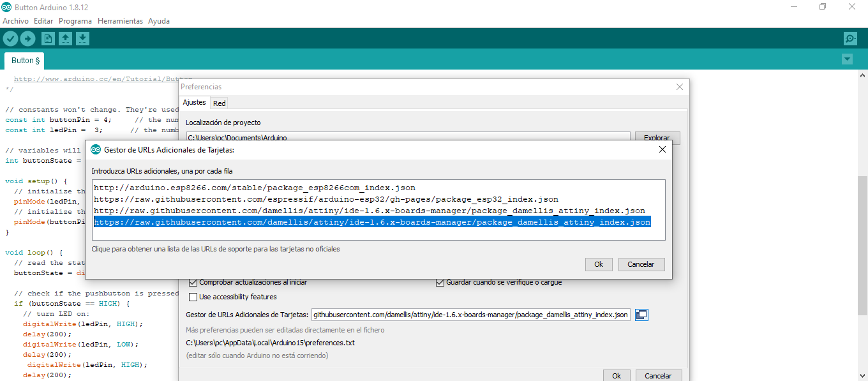Screen dimensions: 868x381
Task: Click the esp8266com_index.json URL line
Action: (x=255, y=188)
